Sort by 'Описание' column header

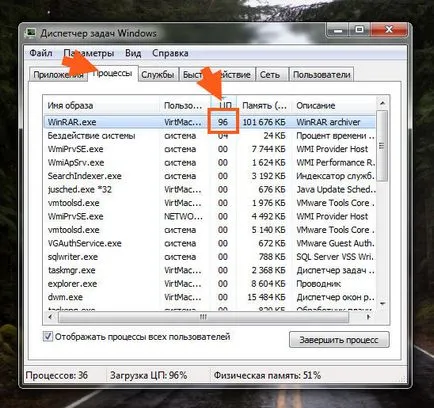334,106
